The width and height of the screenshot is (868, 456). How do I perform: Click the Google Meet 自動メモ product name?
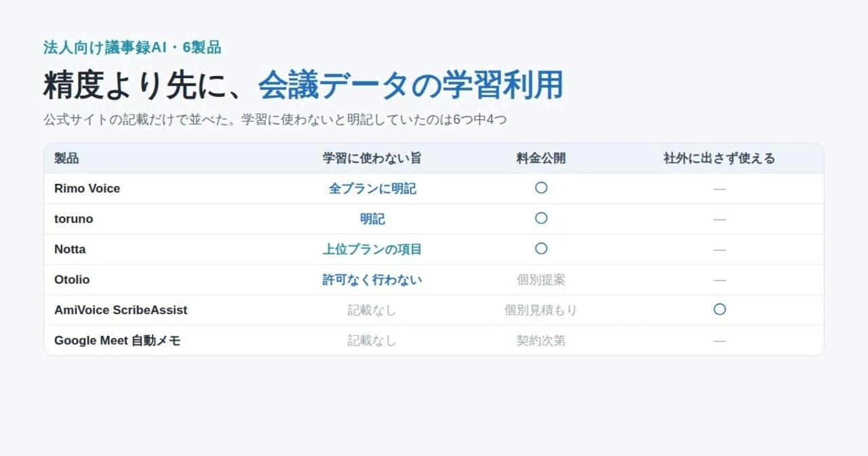pyautogui.click(x=117, y=341)
